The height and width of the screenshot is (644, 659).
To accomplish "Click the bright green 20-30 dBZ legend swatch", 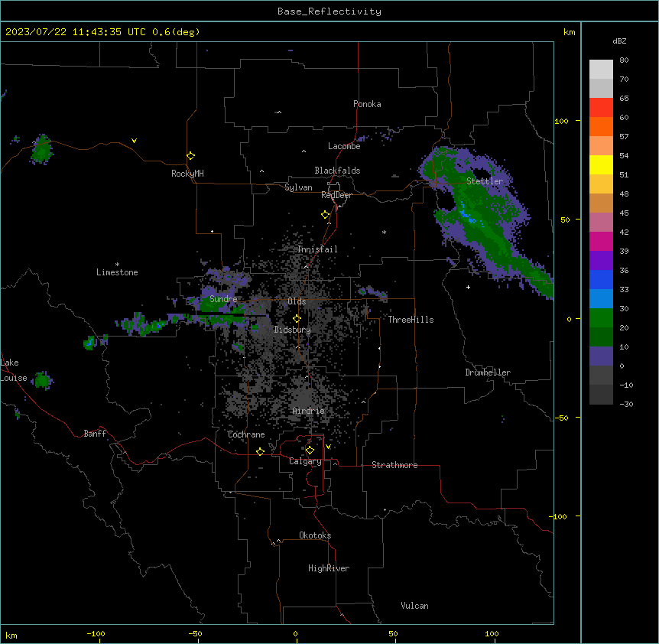I will [x=601, y=318].
